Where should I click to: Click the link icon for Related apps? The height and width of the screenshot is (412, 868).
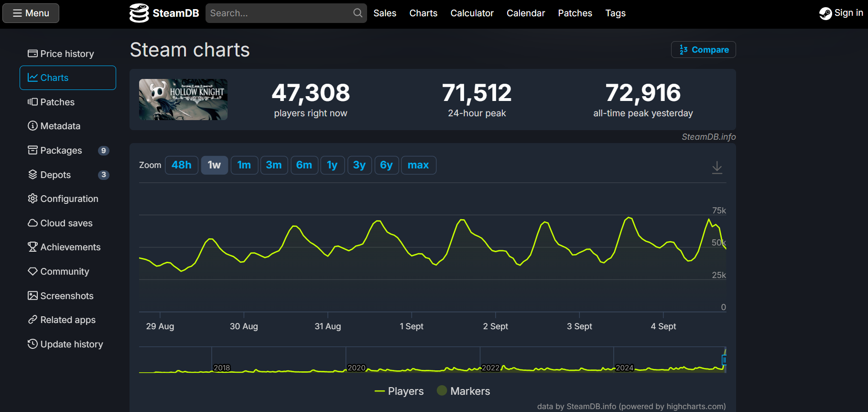click(33, 320)
